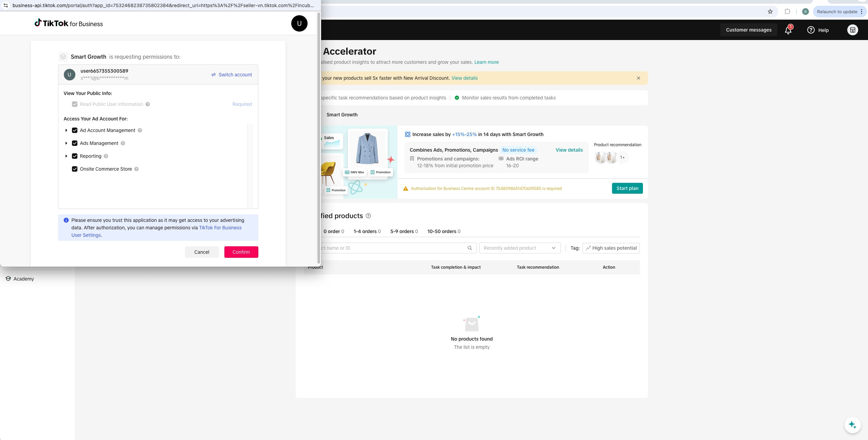Select the 10-50 orders tab

point(442,231)
